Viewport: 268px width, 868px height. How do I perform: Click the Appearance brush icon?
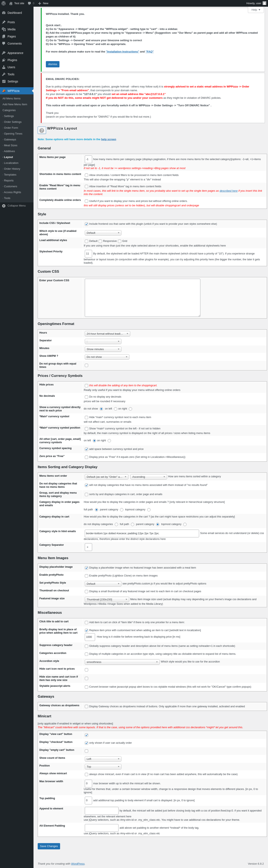point(4,53)
